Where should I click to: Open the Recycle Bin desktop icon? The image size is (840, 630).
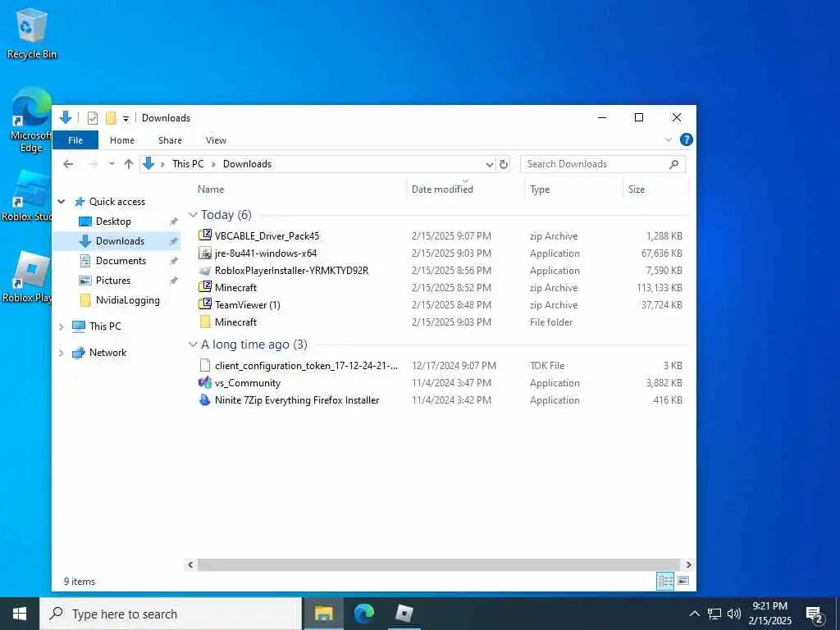31,33
